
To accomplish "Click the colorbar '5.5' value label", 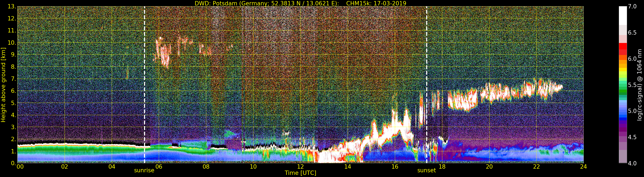I will pyautogui.click(x=632, y=85).
